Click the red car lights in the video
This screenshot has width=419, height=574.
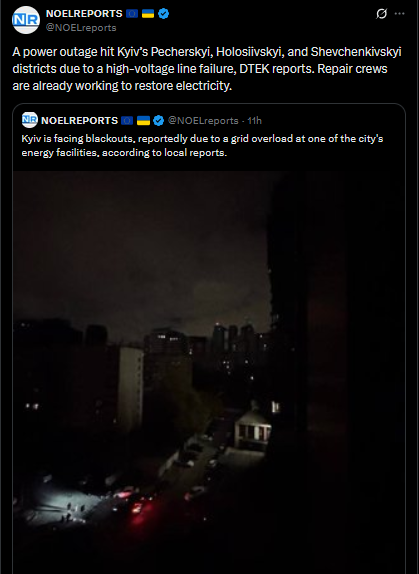[x=138, y=508]
